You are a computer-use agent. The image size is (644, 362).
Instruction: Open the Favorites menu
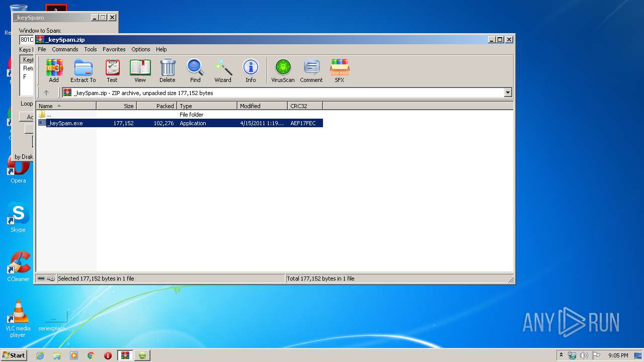(x=114, y=49)
